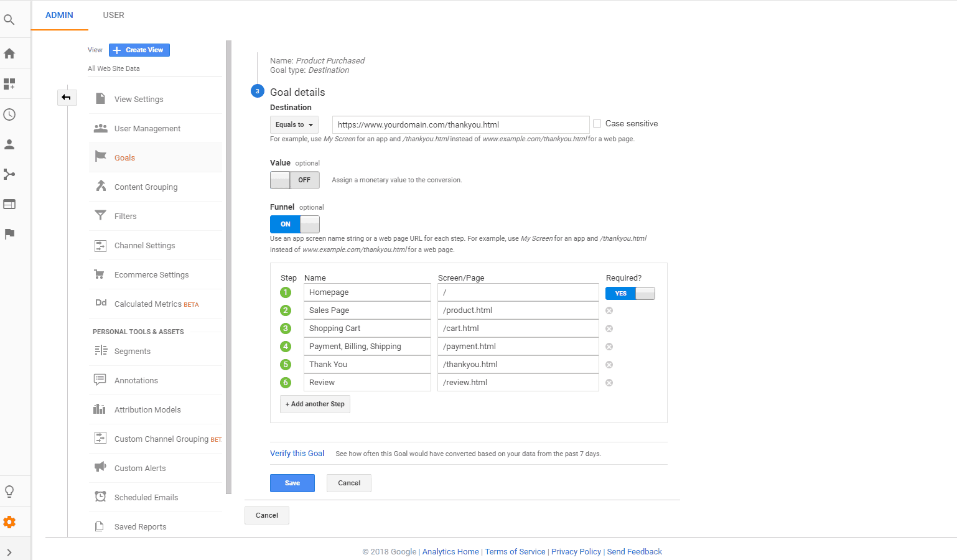The image size is (957, 560).
Task: Click the Content Grouping icon
Action: coord(100,186)
